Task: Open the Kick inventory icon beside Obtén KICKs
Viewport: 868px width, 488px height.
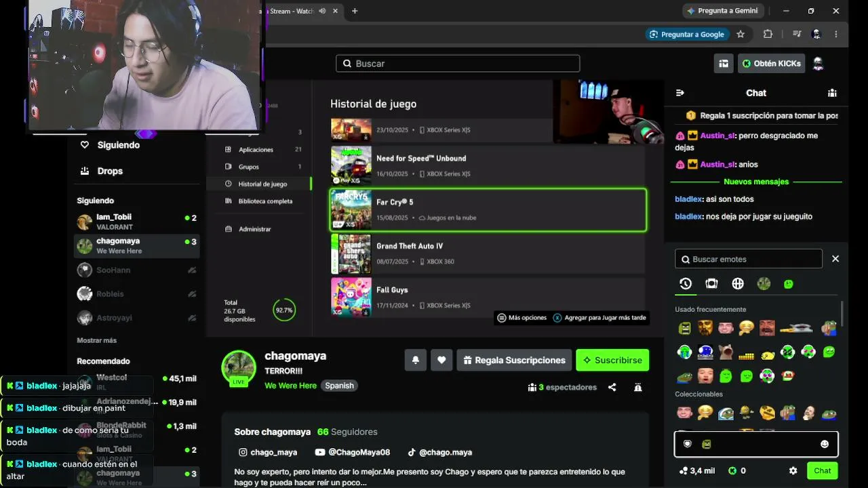Action: click(724, 64)
